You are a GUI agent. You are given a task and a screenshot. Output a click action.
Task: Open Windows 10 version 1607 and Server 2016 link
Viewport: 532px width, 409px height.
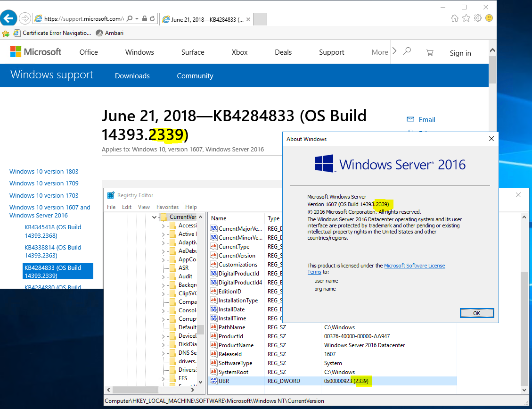[50, 211]
